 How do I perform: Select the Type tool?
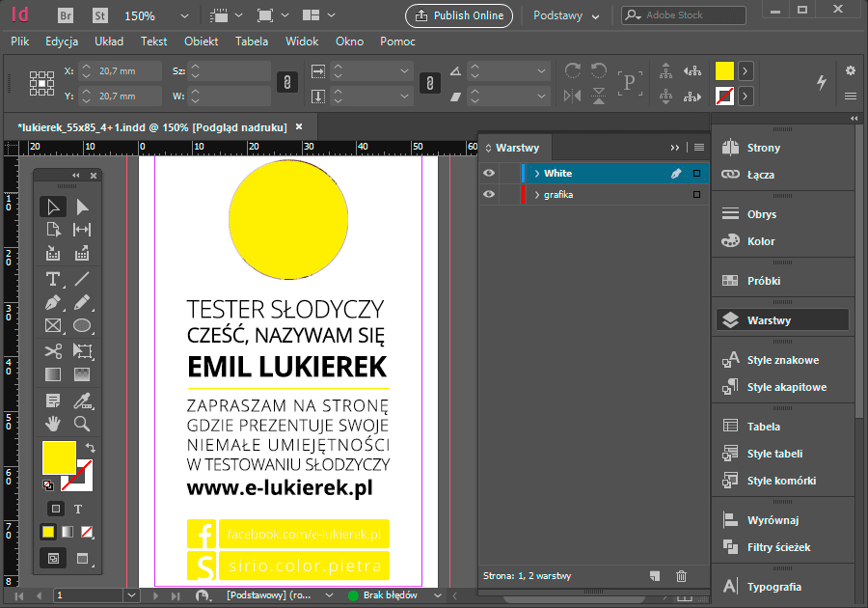tap(53, 278)
